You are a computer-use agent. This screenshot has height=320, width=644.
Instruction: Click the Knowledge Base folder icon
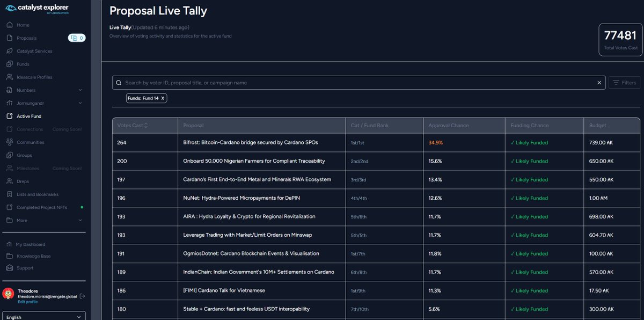[x=9, y=256]
